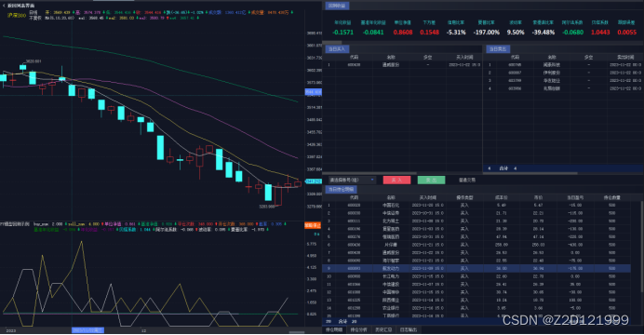The image size is (644, 335).
Task: Click the -197.00% Sharpe ratio value
Action: coord(487,32)
